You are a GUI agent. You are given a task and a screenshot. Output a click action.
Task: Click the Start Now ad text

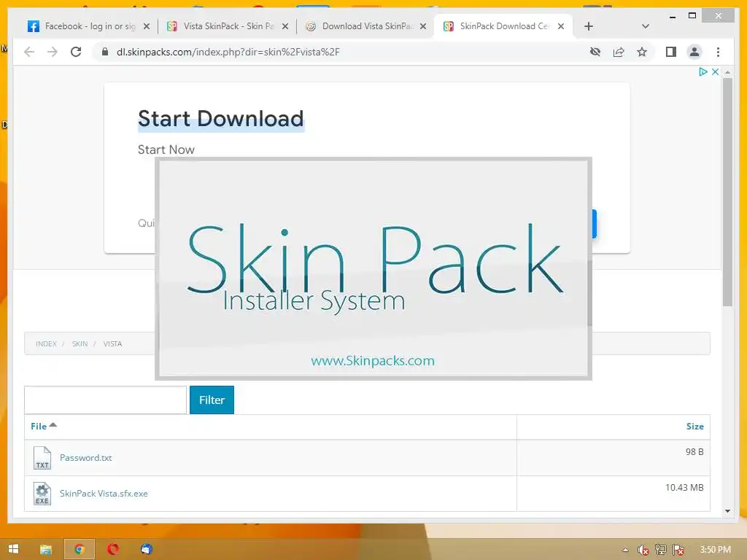click(x=166, y=149)
